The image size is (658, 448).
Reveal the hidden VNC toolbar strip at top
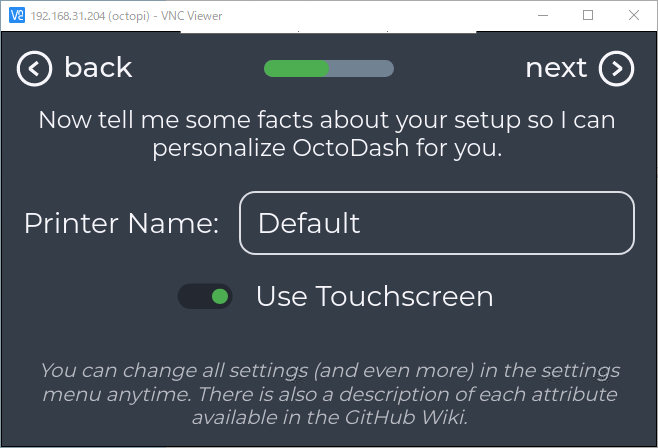(329, 32)
